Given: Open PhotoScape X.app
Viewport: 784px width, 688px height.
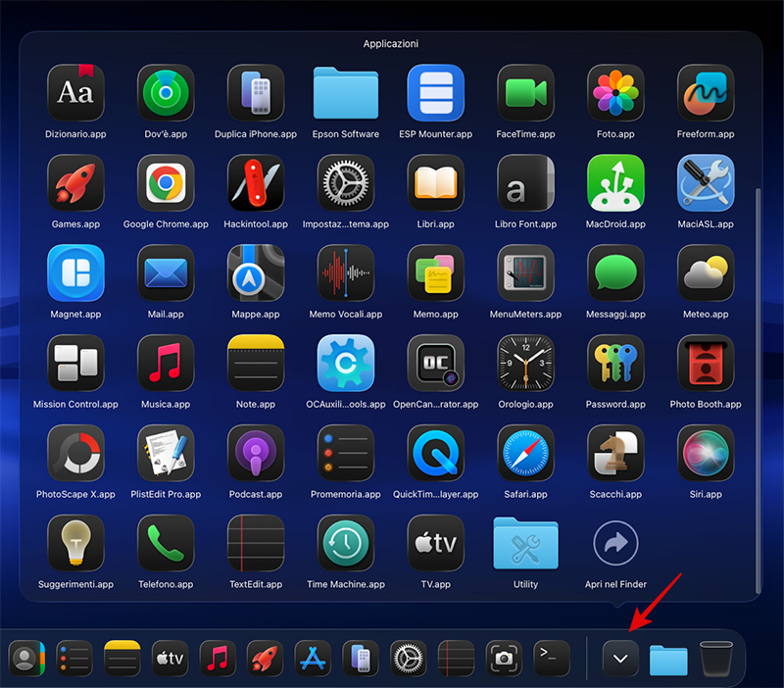Looking at the screenshot, I should coord(75,453).
